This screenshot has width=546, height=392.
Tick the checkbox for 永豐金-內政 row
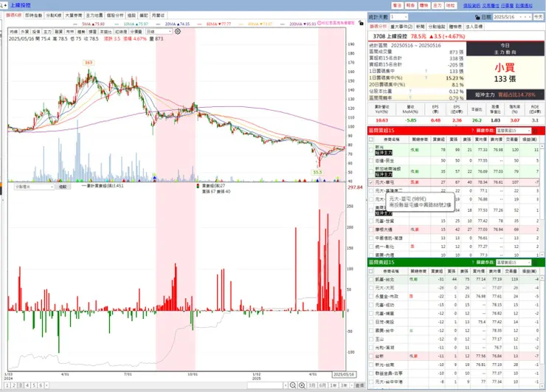[372, 297]
